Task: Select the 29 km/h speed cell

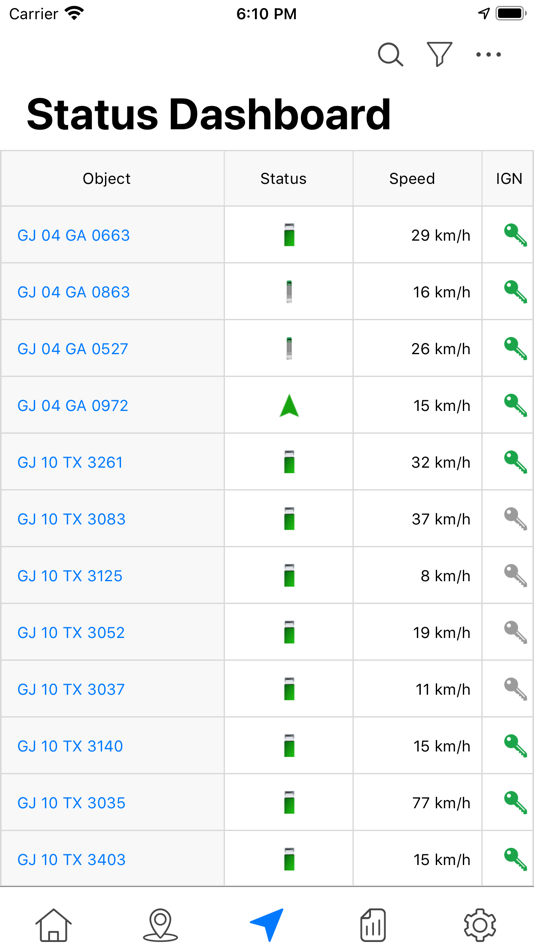Action: 418,235
